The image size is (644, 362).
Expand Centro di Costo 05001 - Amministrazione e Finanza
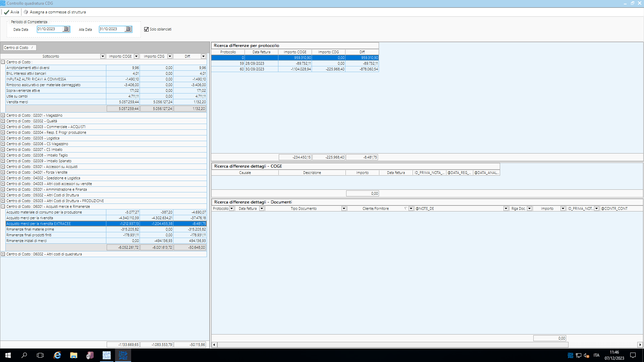coord(3,189)
